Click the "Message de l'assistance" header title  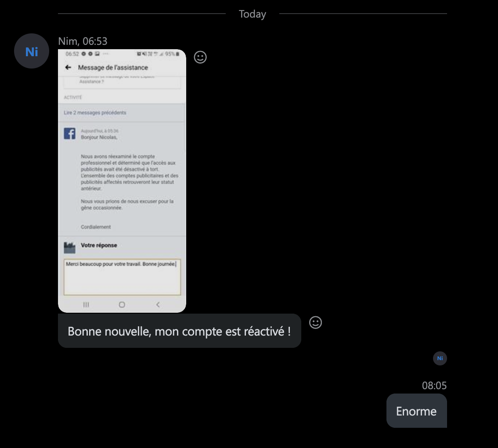(x=113, y=68)
